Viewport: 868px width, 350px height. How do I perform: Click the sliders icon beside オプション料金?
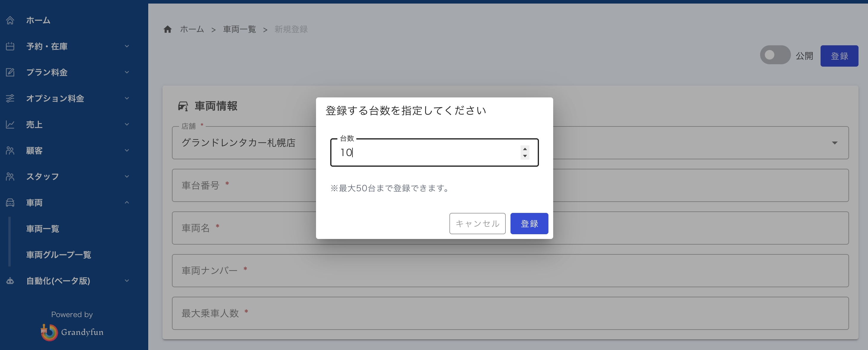coord(10,98)
